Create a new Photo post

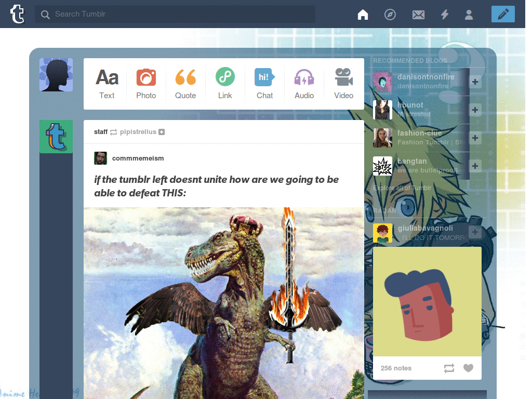click(x=146, y=84)
